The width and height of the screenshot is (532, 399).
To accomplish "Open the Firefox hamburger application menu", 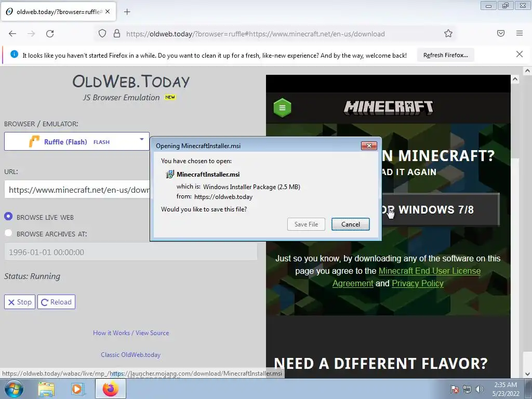I will (520, 33).
